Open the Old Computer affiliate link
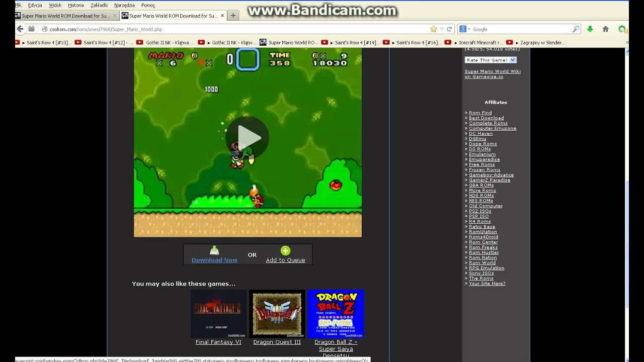Screen dimensions: 644x362 pos(486,206)
